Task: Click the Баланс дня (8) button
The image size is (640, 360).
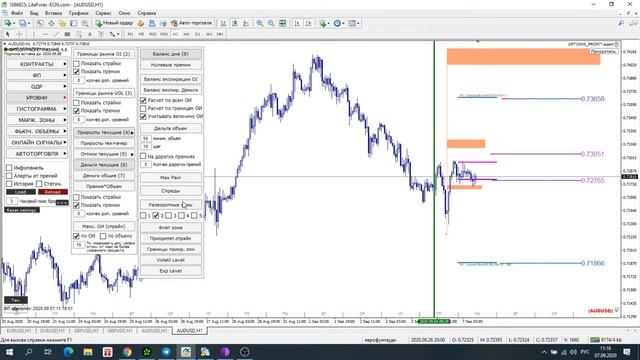Action: [x=171, y=54]
